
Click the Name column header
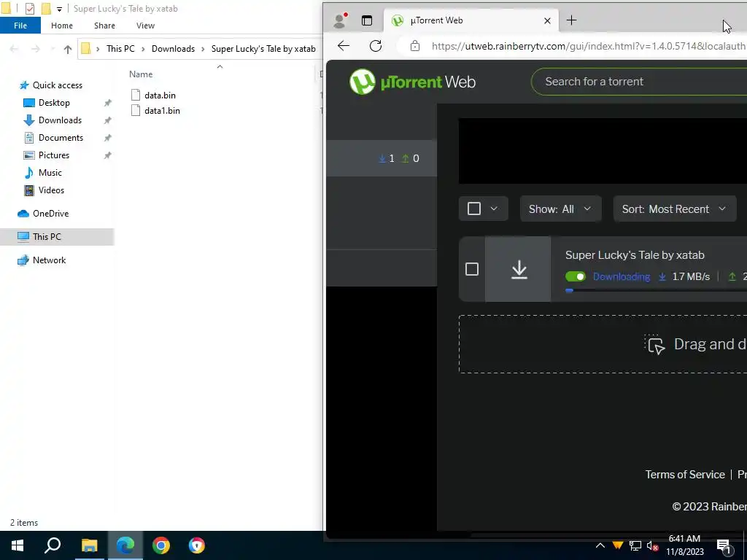point(141,74)
